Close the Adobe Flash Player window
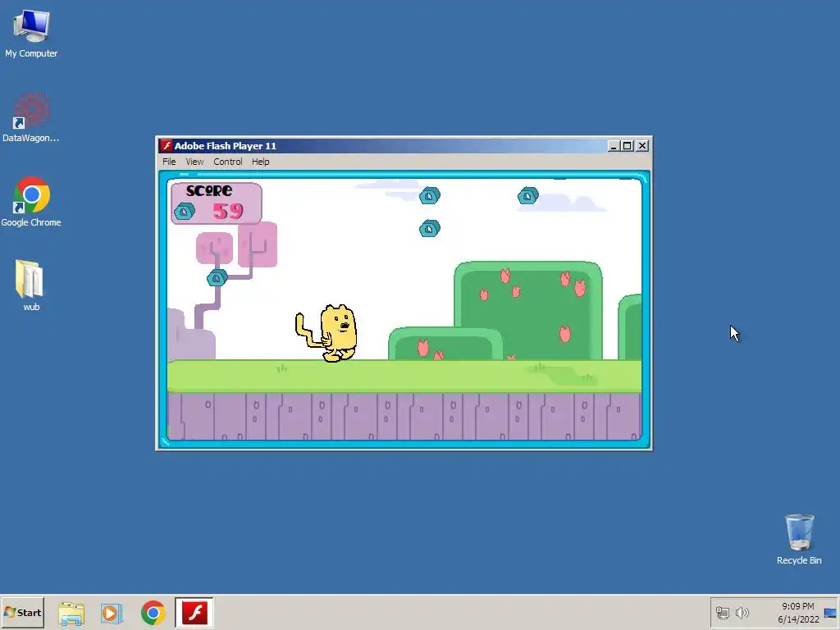Viewport: 840px width, 630px height. 642,146
